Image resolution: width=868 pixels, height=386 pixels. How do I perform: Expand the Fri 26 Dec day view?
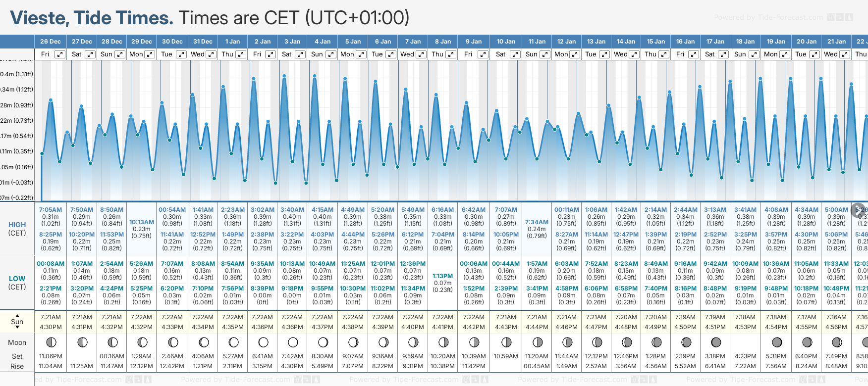(x=60, y=54)
